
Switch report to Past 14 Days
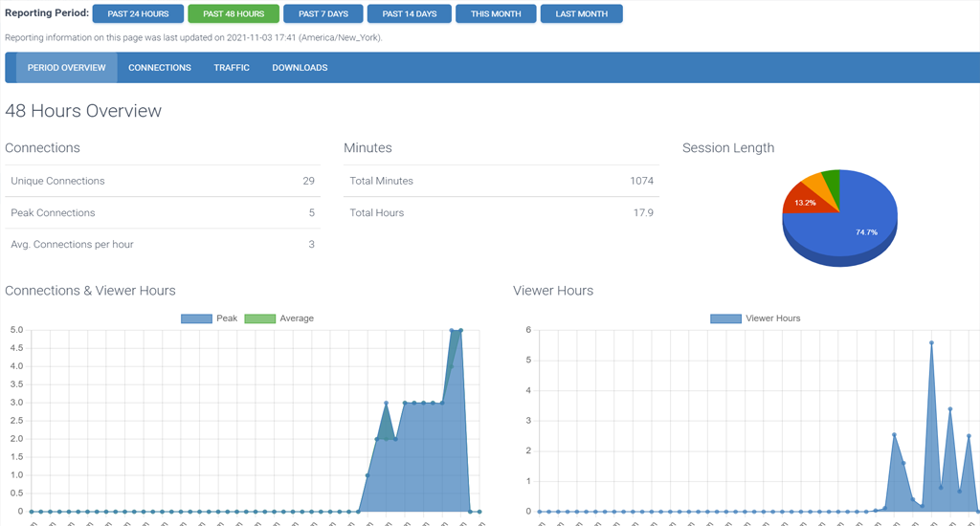click(410, 13)
